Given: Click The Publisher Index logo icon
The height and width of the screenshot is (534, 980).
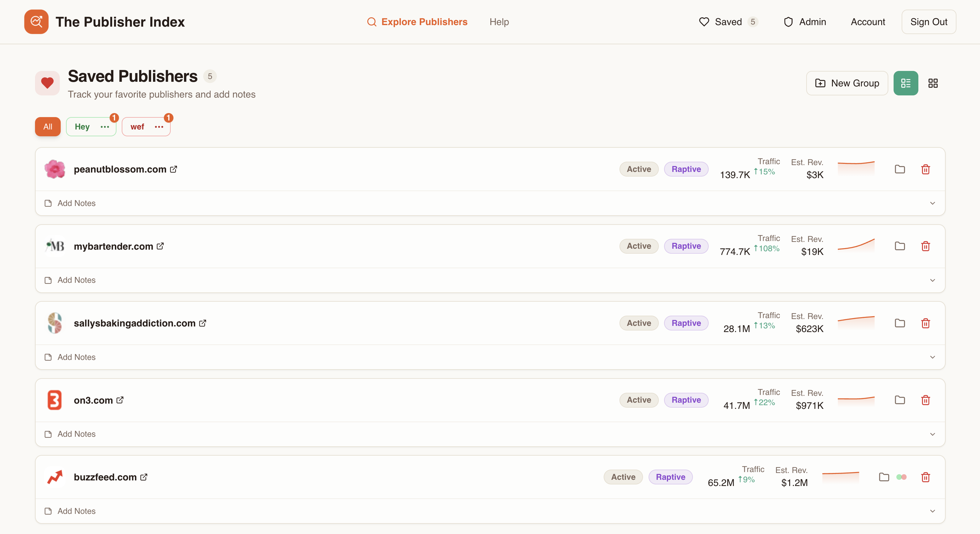Looking at the screenshot, I should 36,22.
